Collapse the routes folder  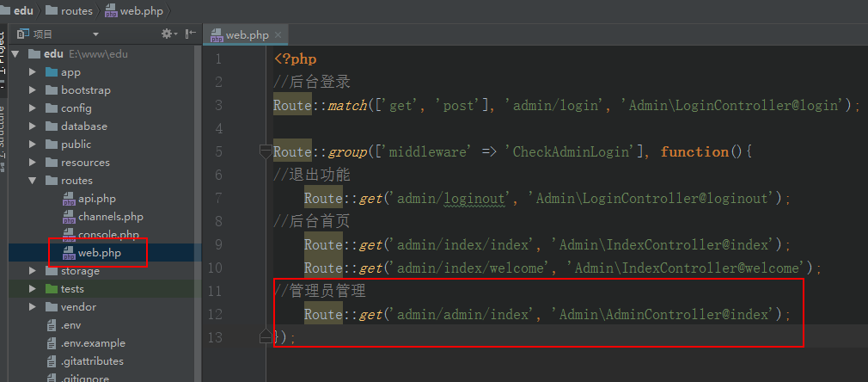(32, 181)
